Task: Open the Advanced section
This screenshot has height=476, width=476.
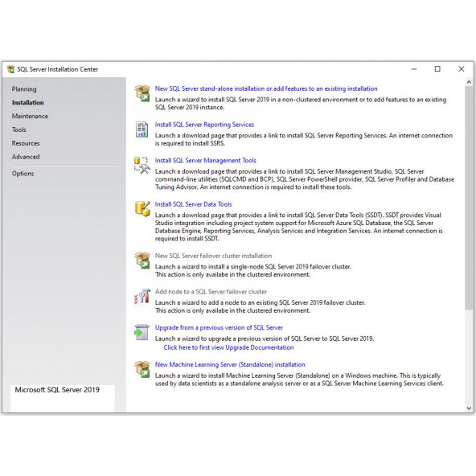Action: tap(26, 157)
